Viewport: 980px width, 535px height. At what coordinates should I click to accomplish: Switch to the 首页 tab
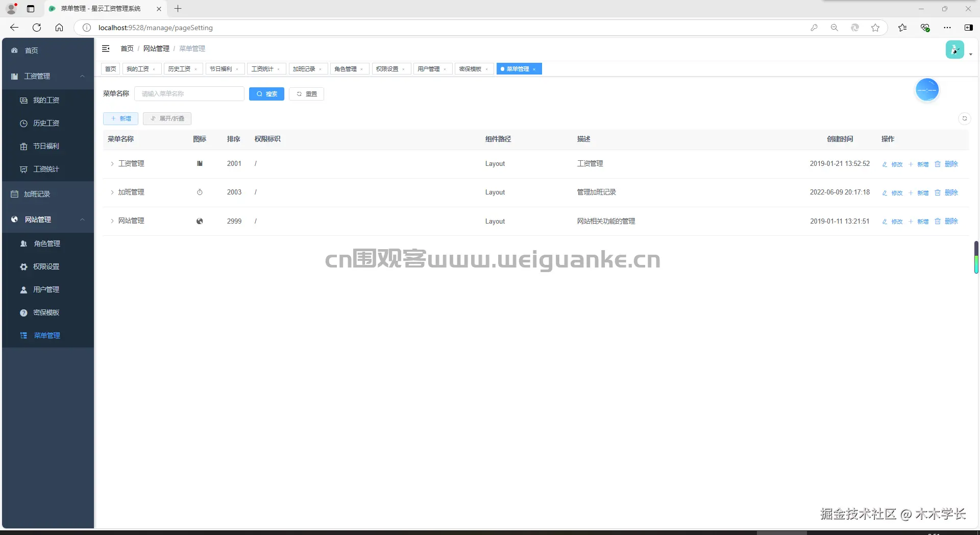pos(110,69)
